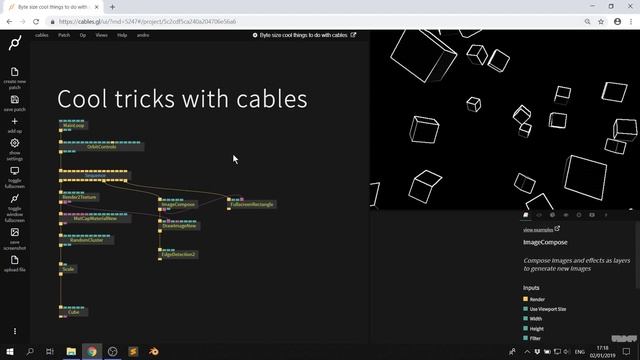
Task: Click the fourth tab icon in the op info panel
Action: coord(566,215)
